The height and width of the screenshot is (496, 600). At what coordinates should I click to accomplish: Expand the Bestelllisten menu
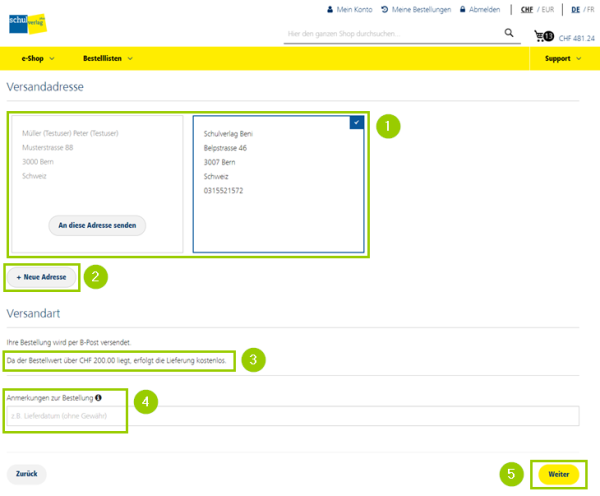pyautogui.click(x=108, y=59)
